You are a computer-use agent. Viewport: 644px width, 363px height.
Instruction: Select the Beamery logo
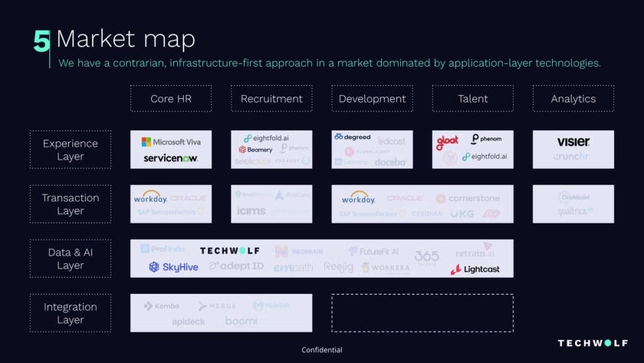255,150
